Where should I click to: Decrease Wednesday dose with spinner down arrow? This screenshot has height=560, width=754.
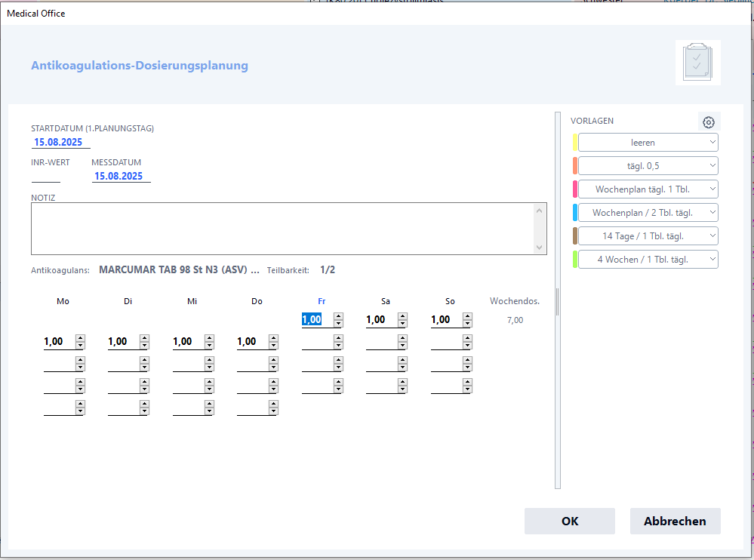click(x=210, y=346)
